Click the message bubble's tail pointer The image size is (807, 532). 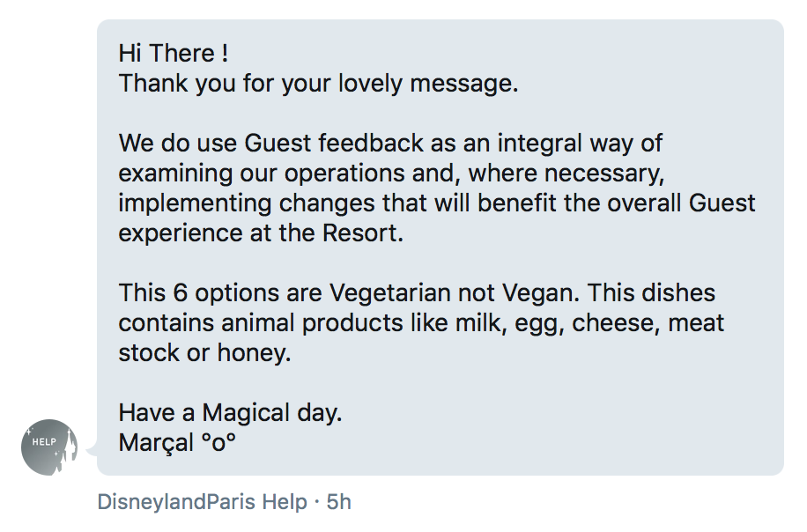(x=92, y=451)
